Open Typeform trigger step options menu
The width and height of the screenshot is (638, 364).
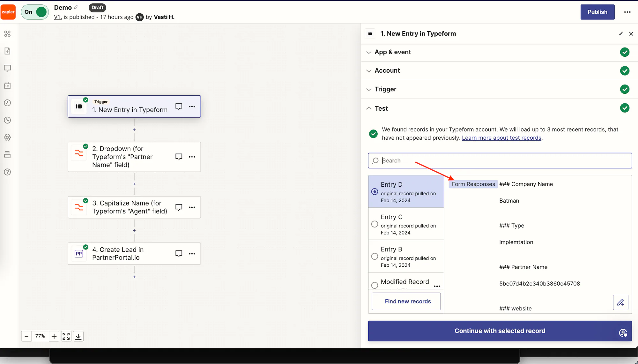[192, 107]
